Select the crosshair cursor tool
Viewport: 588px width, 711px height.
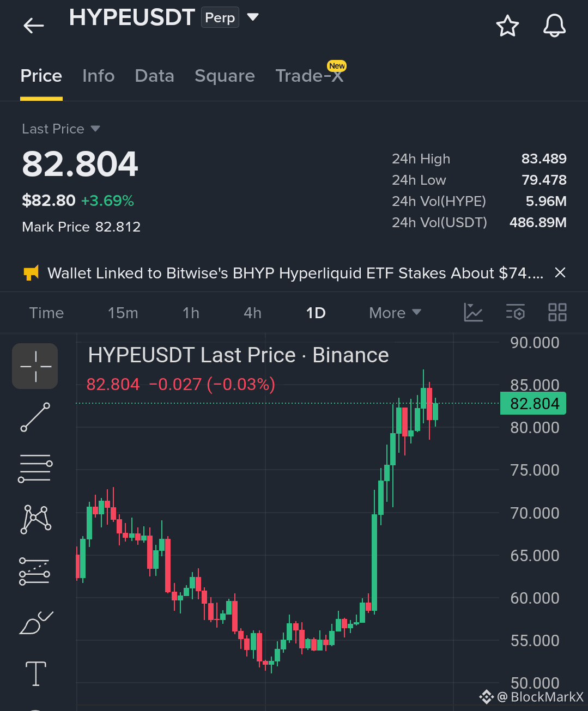[x=35, y=366]
